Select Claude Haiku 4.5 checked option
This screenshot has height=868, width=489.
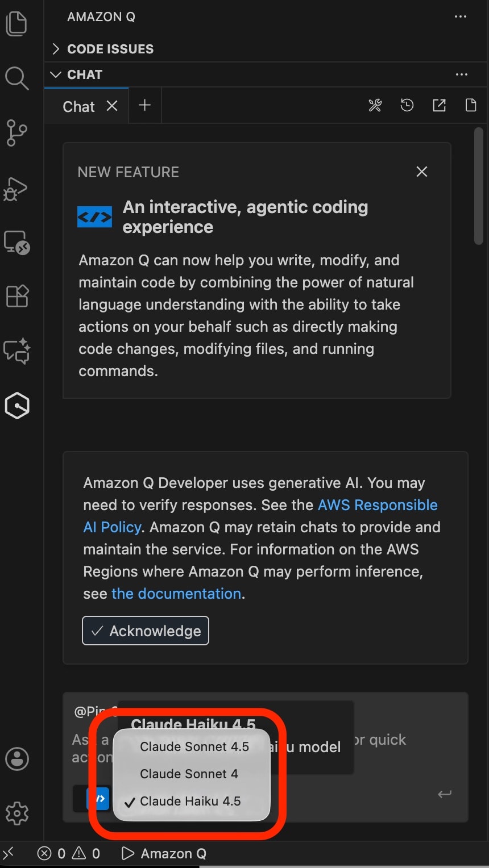point(190,802)
